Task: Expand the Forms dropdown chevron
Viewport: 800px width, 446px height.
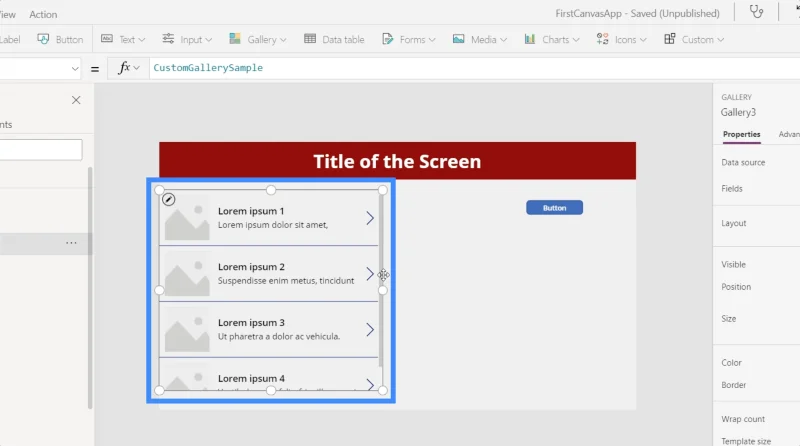Action: pos(432,40)
